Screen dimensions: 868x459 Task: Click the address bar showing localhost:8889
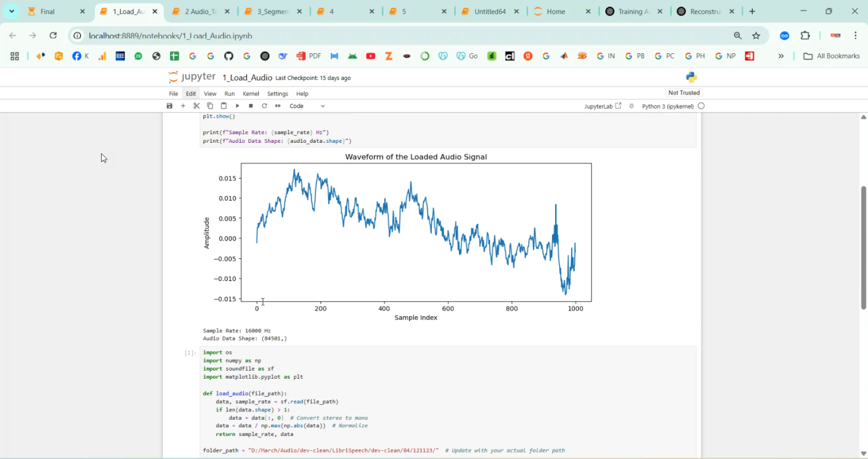click(170, 36)
